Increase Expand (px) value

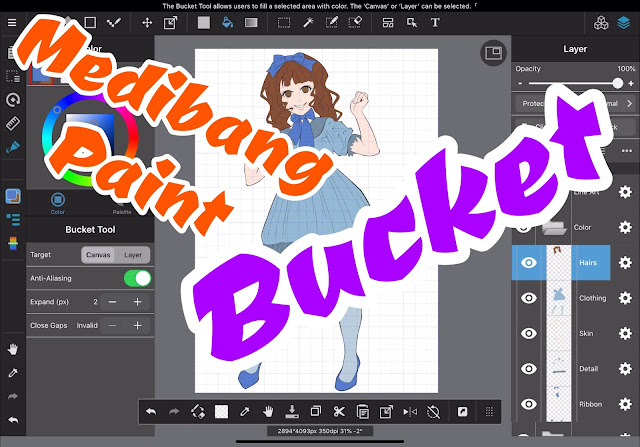pos(138,302)
